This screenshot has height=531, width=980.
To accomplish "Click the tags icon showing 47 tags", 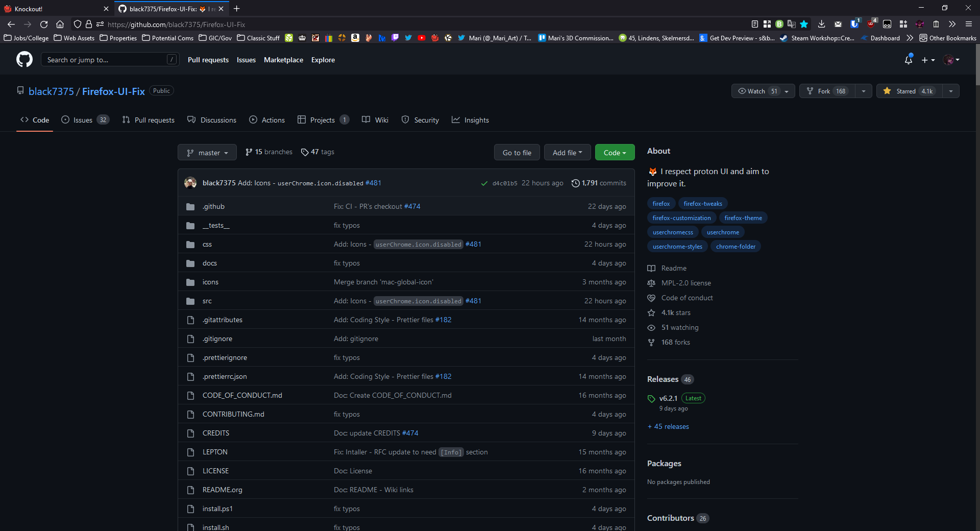I will [x=305, y=152].
